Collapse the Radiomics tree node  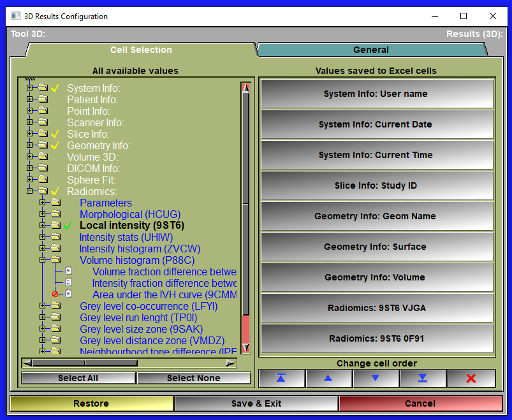(30, 191)
